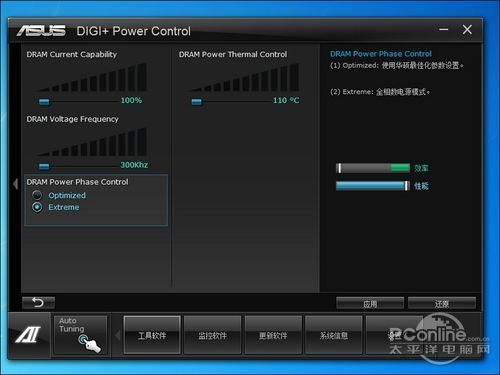This screenshot has height=375, width=500.
Task: Click the DRAM Power Thermal Control slider handle
Action: 197,102
